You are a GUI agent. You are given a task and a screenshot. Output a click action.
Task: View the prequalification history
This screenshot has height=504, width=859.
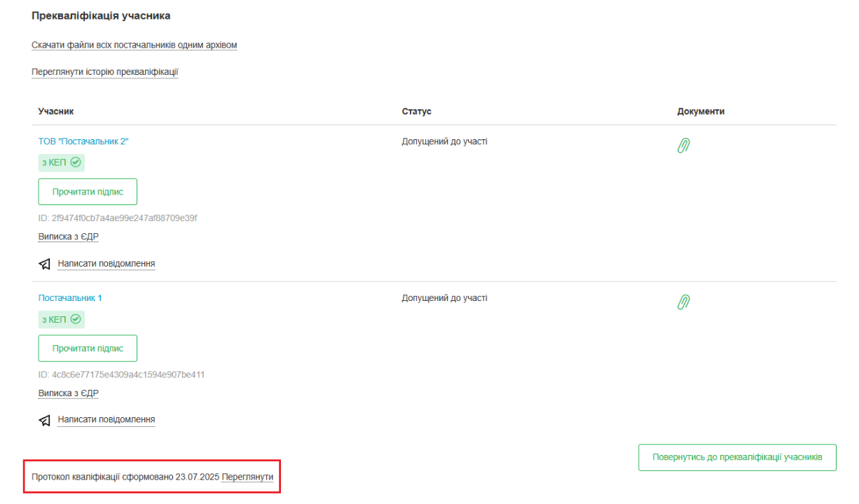tap(105, 72)
